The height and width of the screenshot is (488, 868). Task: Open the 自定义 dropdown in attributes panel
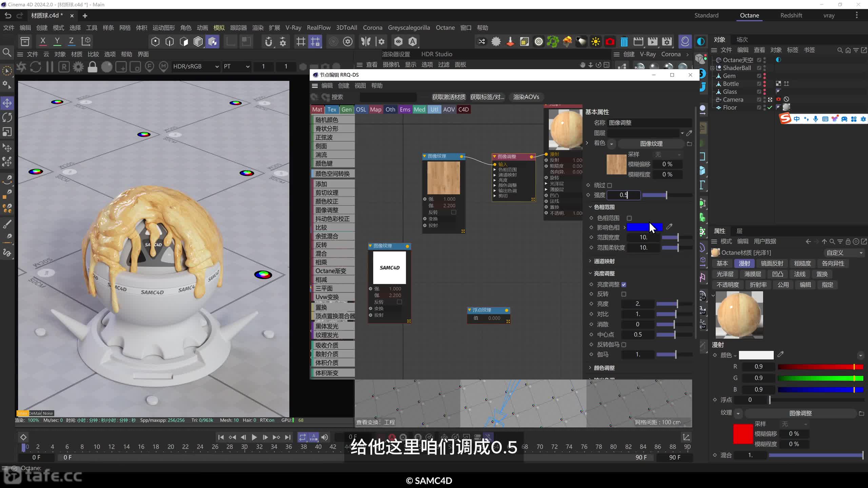click(x=844, y=253)
